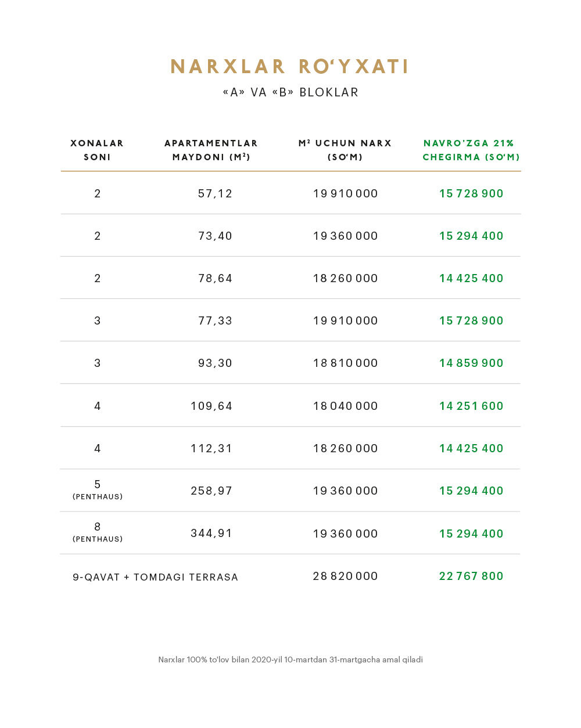Select the 344,91 area value
Screen dimensions: 581x728
211,533
